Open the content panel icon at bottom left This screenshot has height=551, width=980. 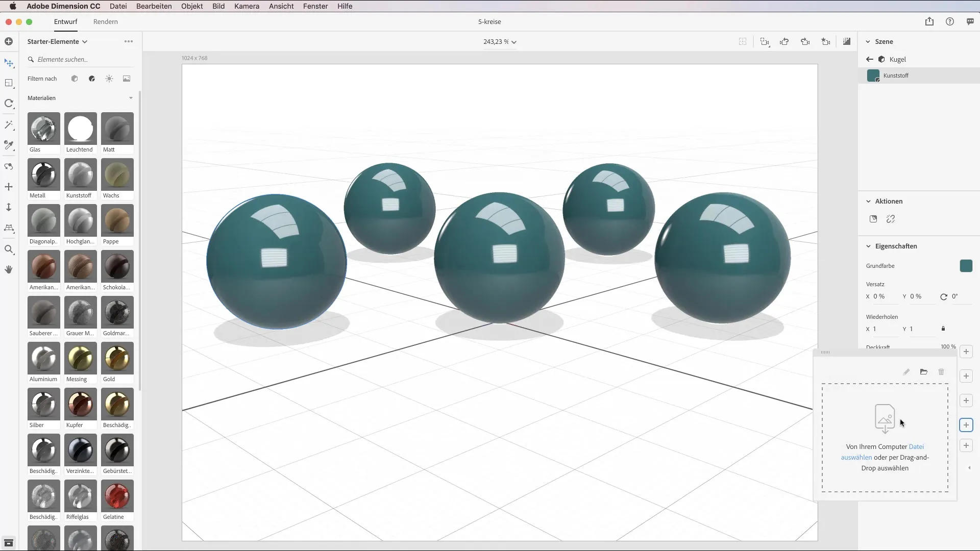[x=9, y=543]
